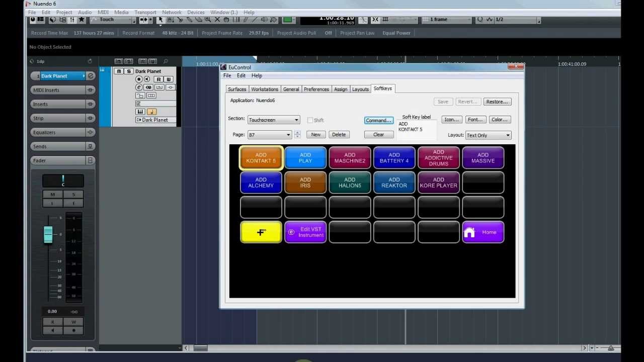Click the Command... button

click(x=379, y=121)
